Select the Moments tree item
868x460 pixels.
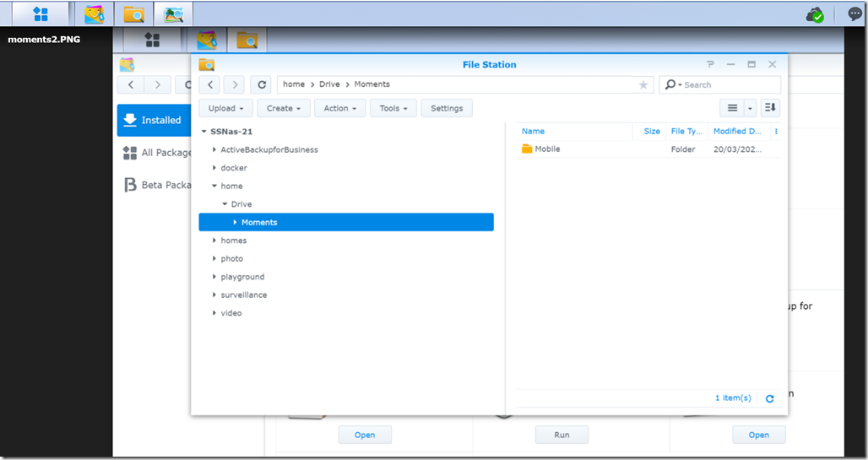pos(346,222)
